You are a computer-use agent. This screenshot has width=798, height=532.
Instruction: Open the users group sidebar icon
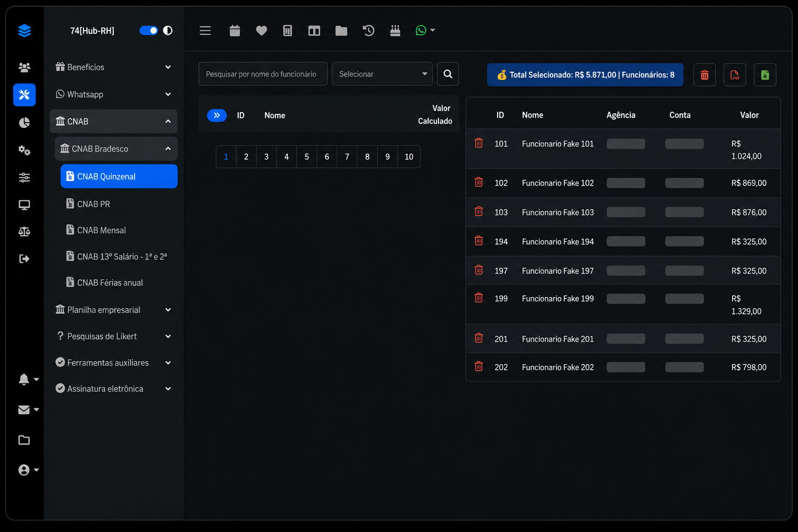[x=24, y=67]
